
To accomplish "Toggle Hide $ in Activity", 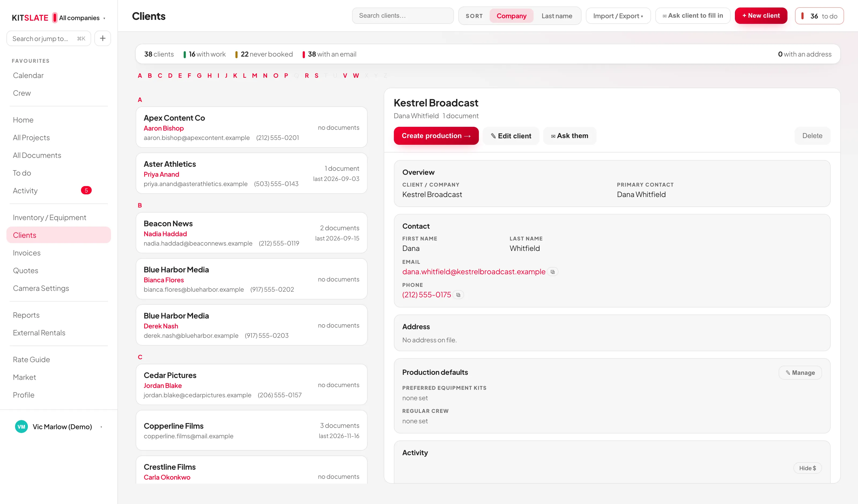I will [807, 468].
